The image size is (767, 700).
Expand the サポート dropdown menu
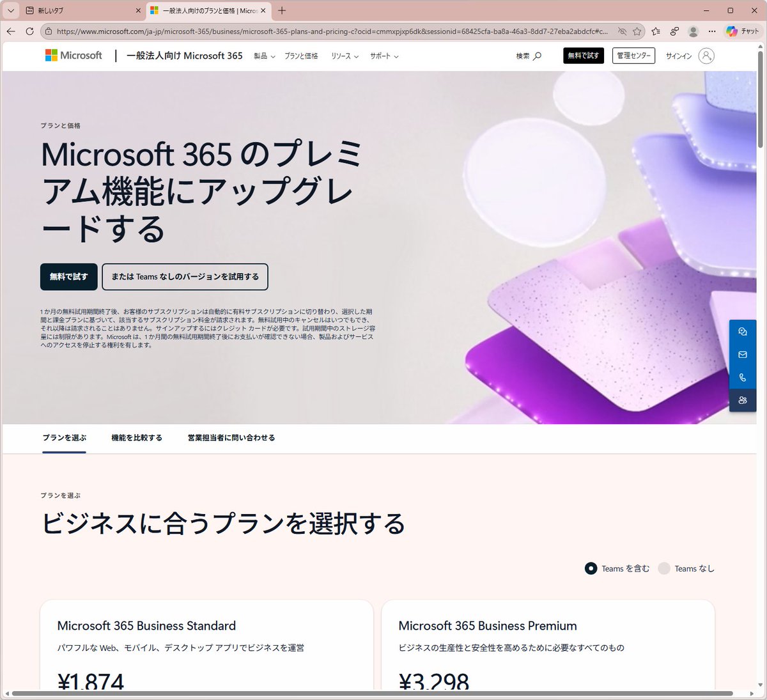point(384,56)
